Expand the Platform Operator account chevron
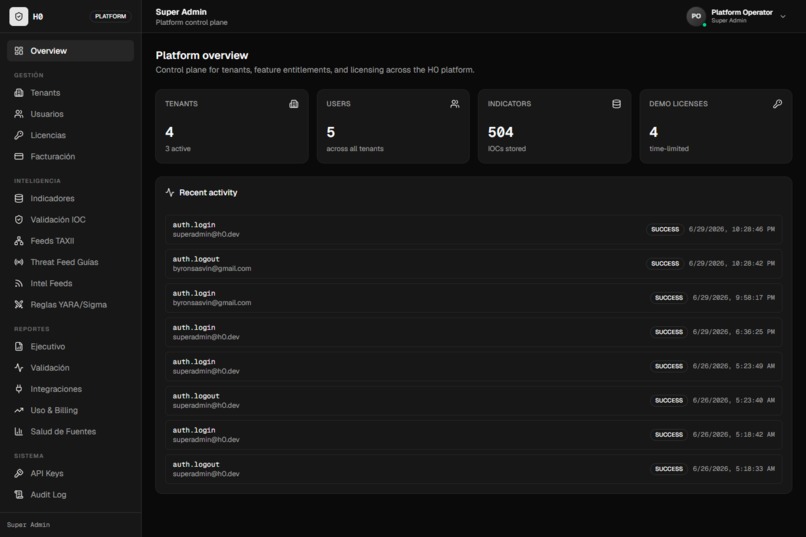The height and width of the screenshot is (537, 806). (783, 16)
